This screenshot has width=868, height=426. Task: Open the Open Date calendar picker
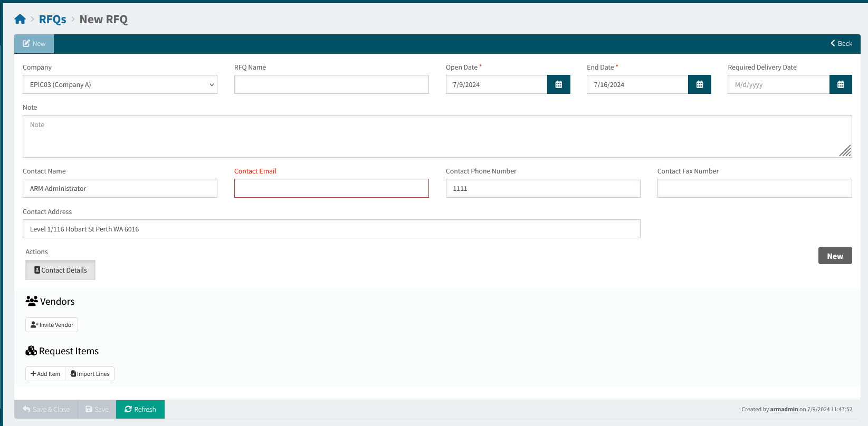coord(558,84)
